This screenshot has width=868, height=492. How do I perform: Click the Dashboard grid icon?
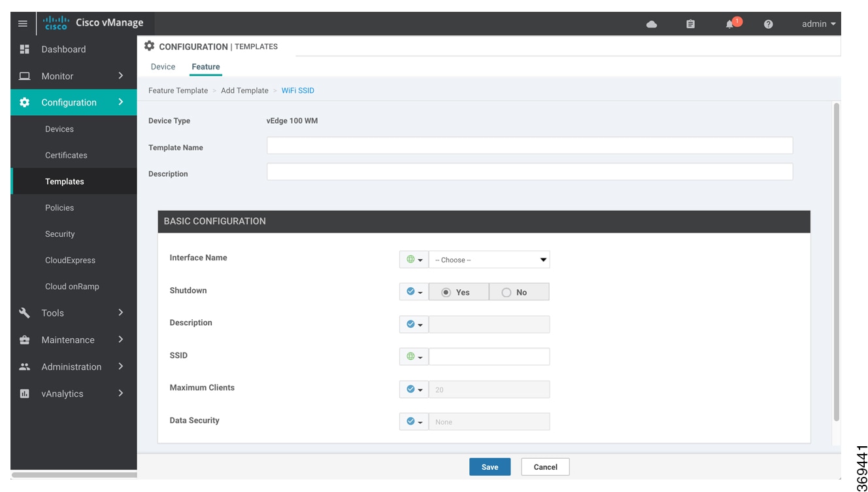pos(25,49)
